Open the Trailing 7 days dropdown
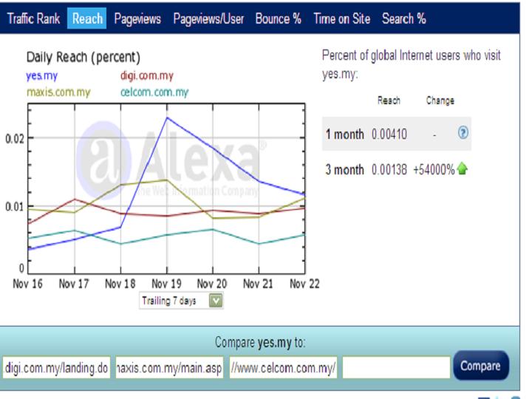 (181, 301)
